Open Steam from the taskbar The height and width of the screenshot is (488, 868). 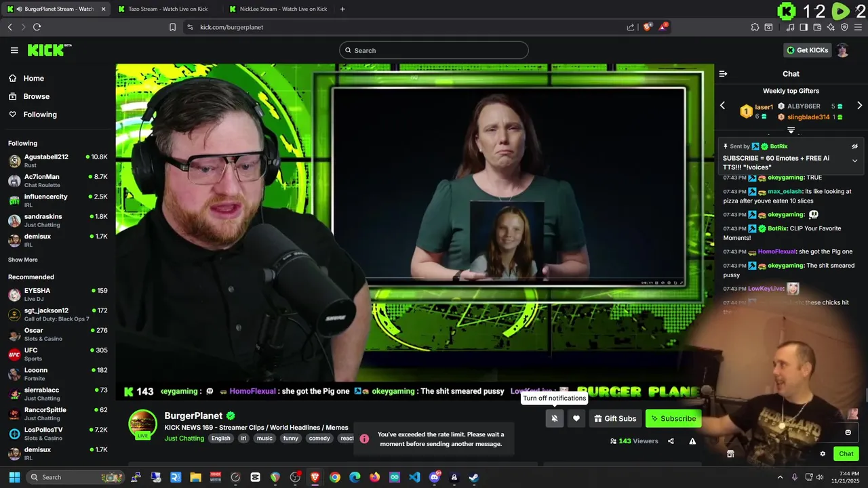point(473,477)
